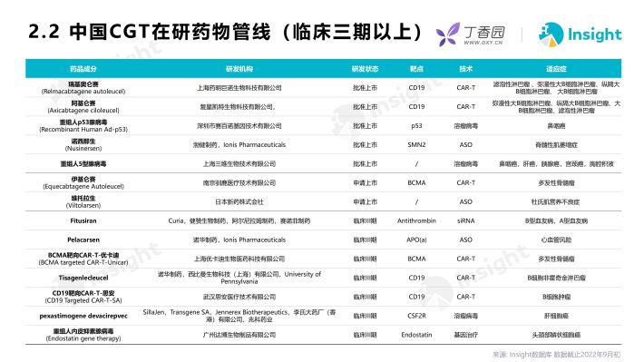Click the slide title 中国CGT在研药物管线
This screenshot has height=362, width=644.
tap(171, 32)
